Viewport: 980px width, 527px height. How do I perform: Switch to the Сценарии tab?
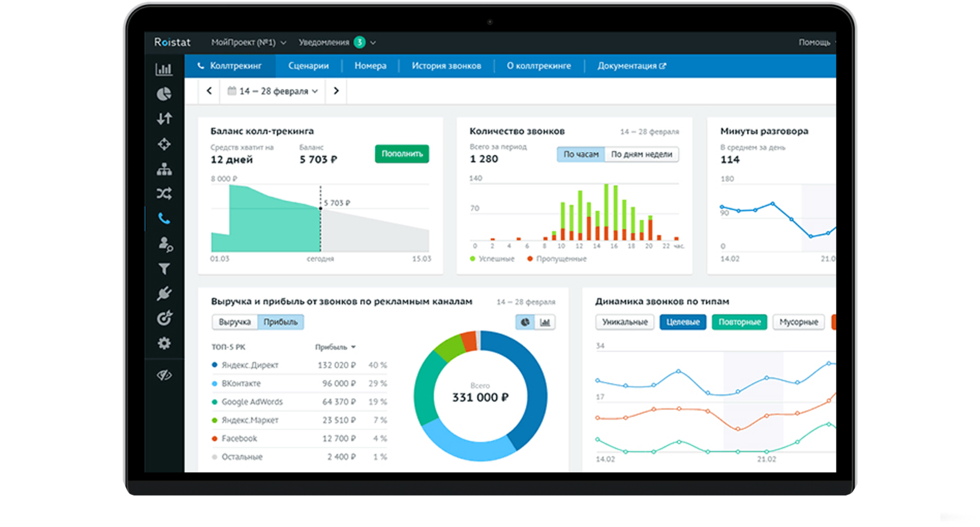(x=308, y=66)
